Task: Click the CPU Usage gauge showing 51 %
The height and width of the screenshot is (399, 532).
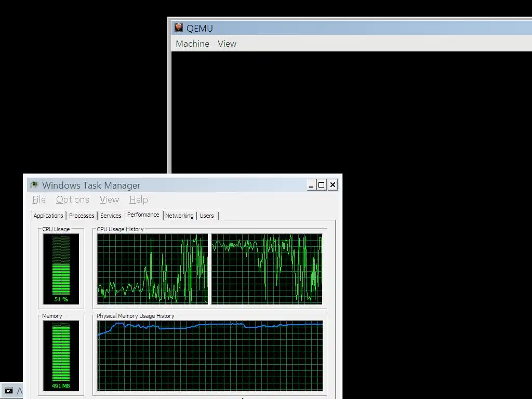Action: click(61, 269)
